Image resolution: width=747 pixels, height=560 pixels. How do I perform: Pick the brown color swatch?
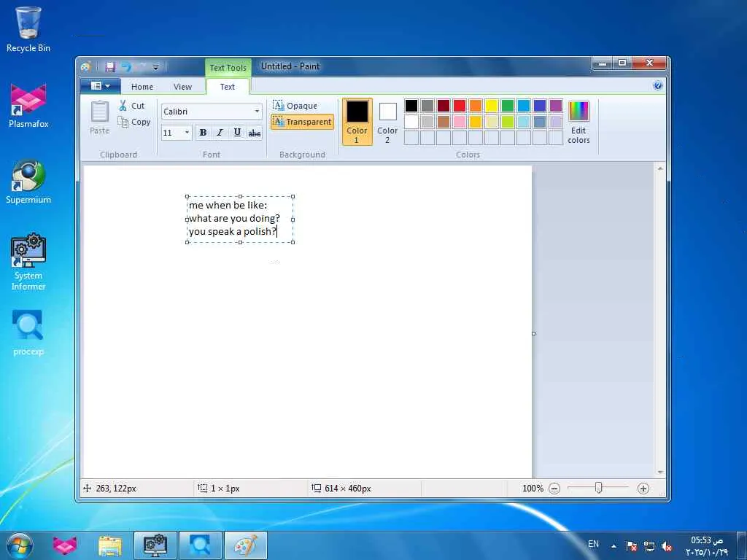coord(443,122)
